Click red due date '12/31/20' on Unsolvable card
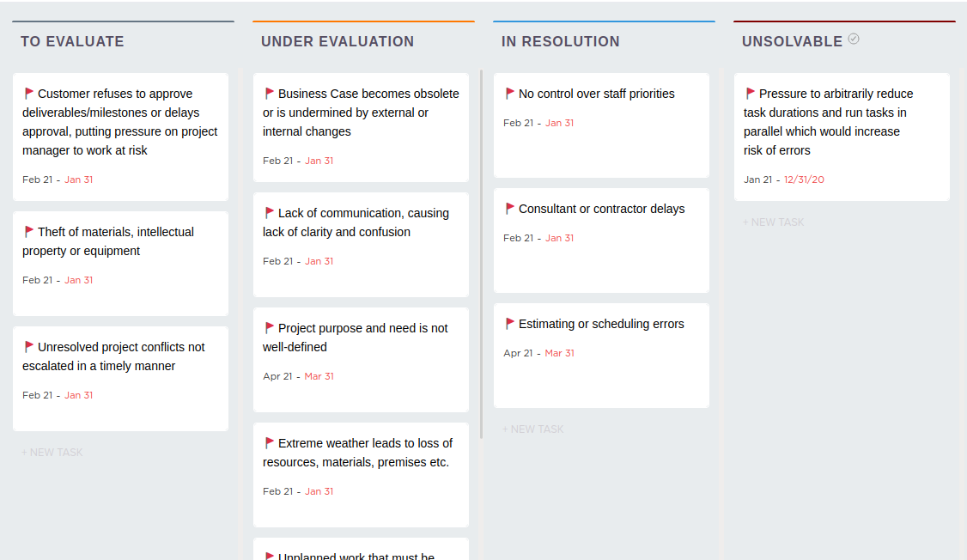The image size is (967, 560). [x=804, y=180]
